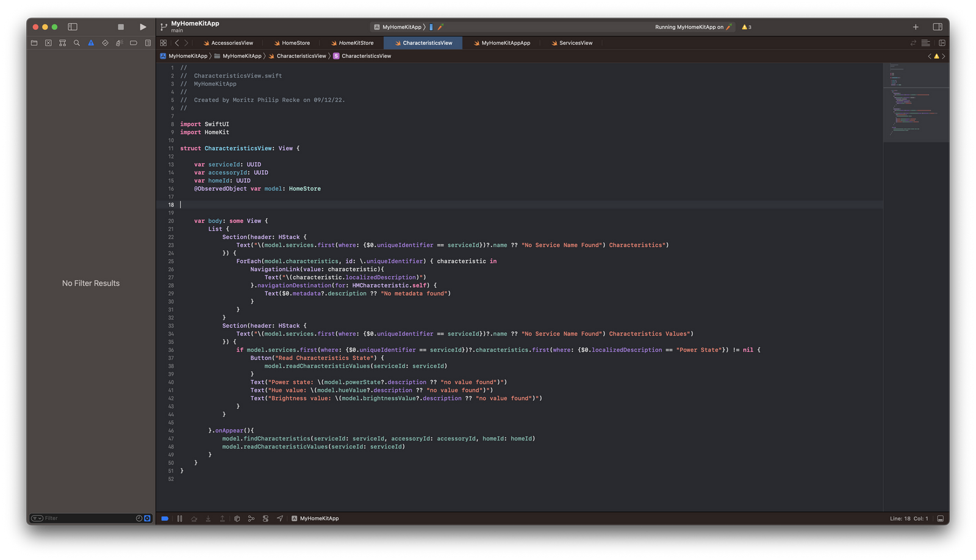
Task: Hide the navigator panel sidebar
Action: click(72, 26)
